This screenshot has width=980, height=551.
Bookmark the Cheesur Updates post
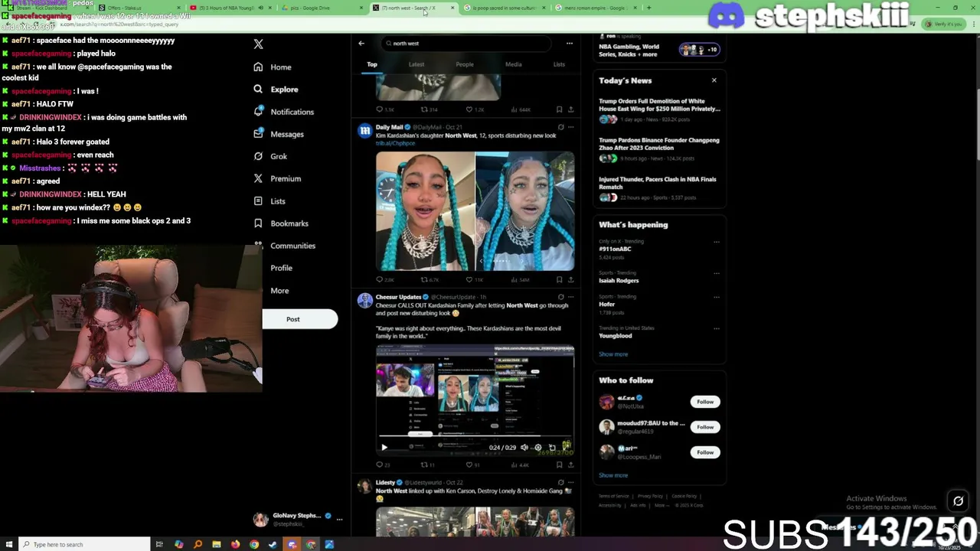point(559,465)
